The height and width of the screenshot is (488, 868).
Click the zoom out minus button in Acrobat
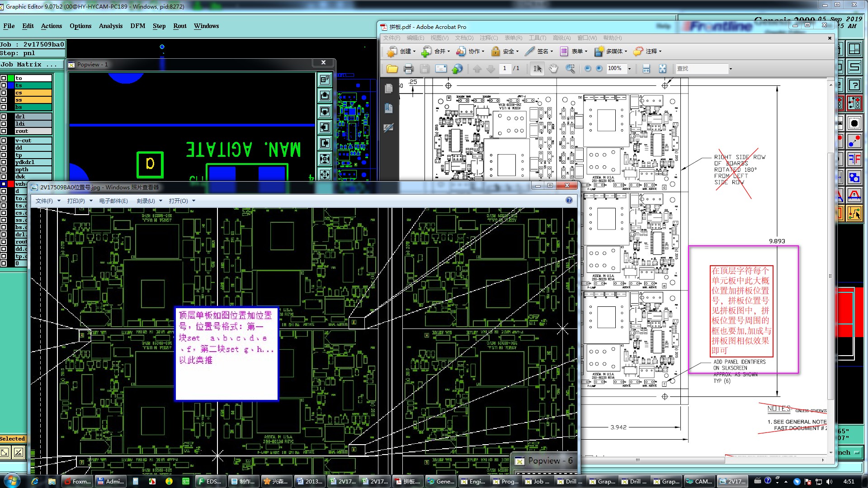[588, 68]
